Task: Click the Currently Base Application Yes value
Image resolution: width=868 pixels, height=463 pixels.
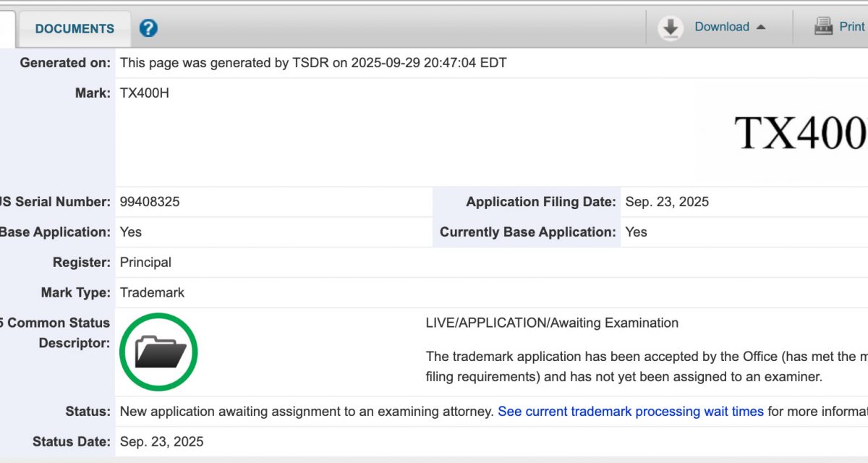Action: 636,232
